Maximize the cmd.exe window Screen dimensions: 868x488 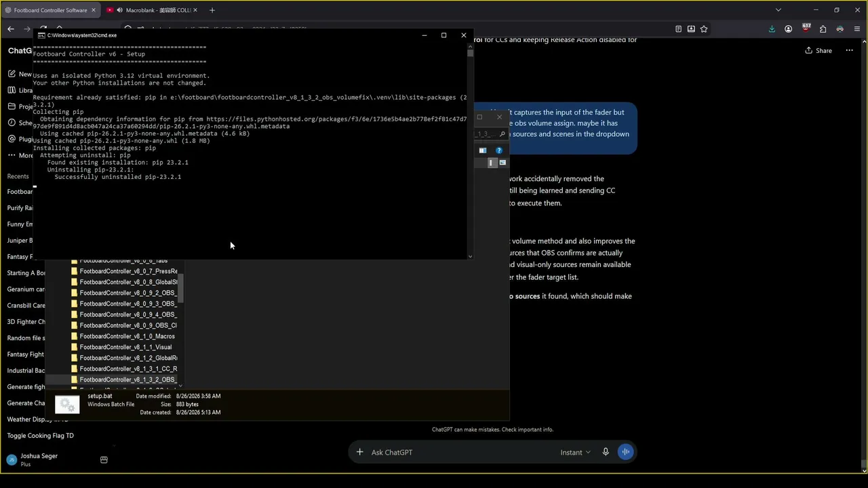(x=443, y=35)
